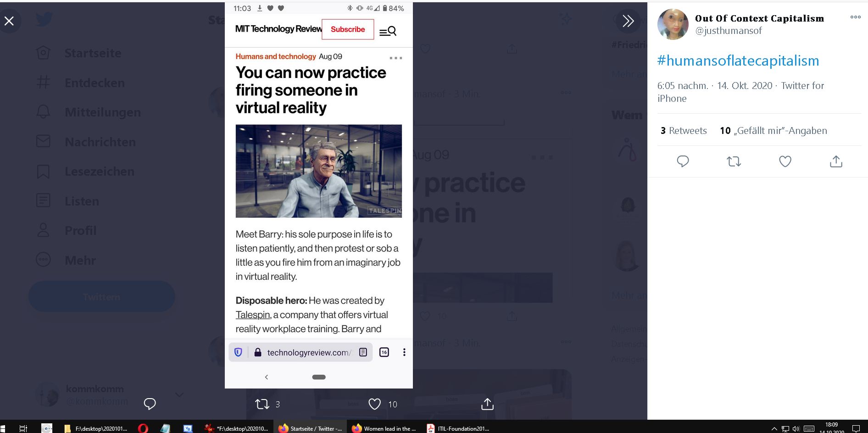868x433 pixels.
Task: Open the #humansoflatecapitalism hashtag link
Action: (x=738, y=61)
